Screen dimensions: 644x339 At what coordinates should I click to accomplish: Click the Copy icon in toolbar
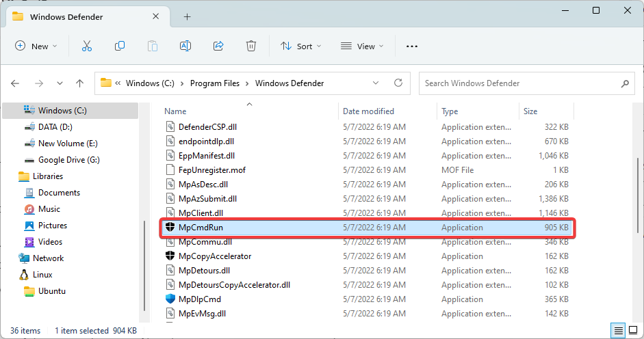(x=120, y=46)
